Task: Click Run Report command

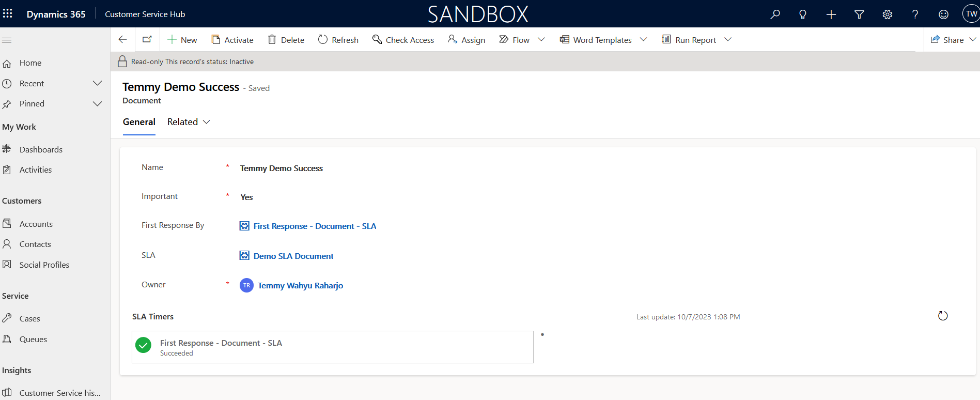Action: [x=689, y=40]
